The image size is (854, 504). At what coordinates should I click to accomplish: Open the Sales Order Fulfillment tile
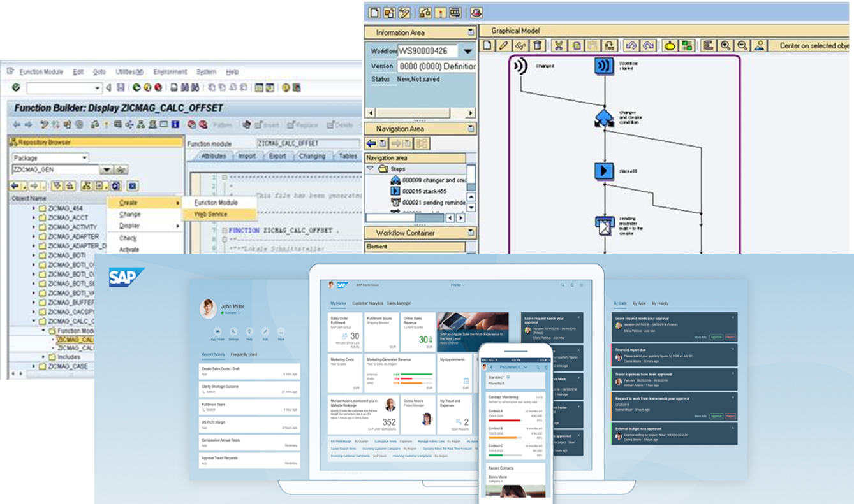[344, 331]
